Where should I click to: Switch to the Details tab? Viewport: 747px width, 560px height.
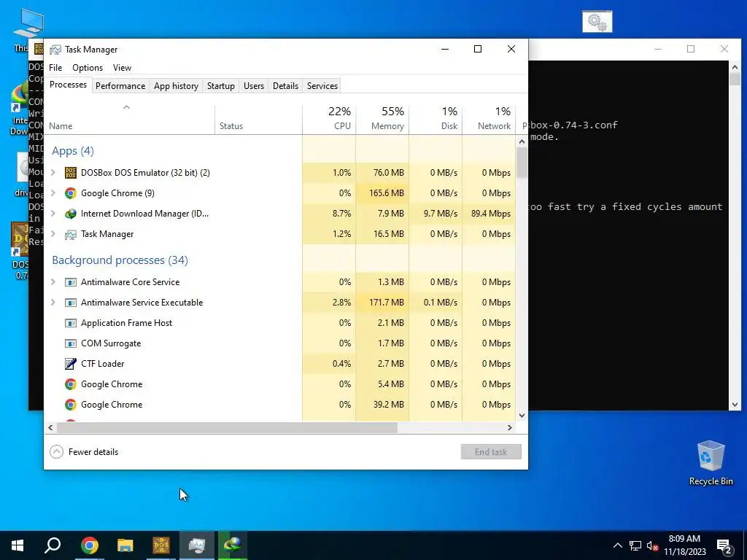285,86
